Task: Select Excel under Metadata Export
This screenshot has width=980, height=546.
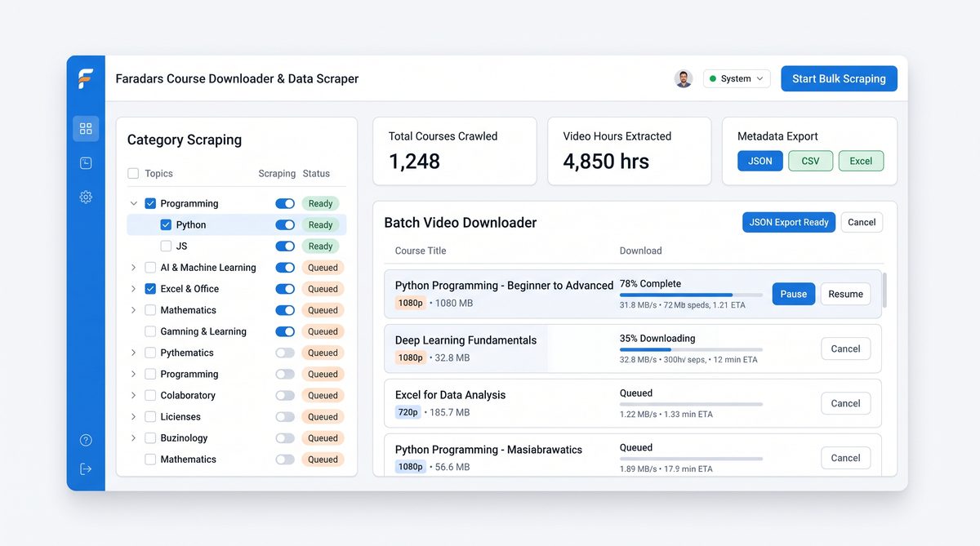Action: coord(861,161)
